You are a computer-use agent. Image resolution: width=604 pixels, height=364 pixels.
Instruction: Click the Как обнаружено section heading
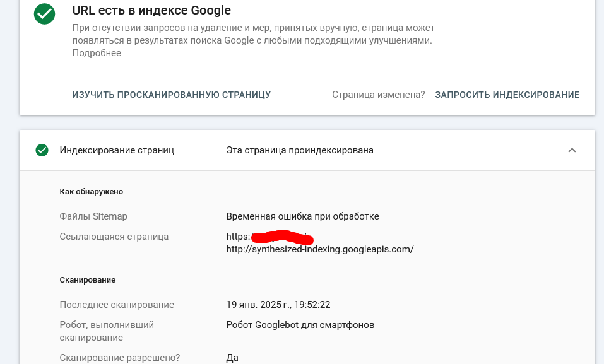[92, 192]
